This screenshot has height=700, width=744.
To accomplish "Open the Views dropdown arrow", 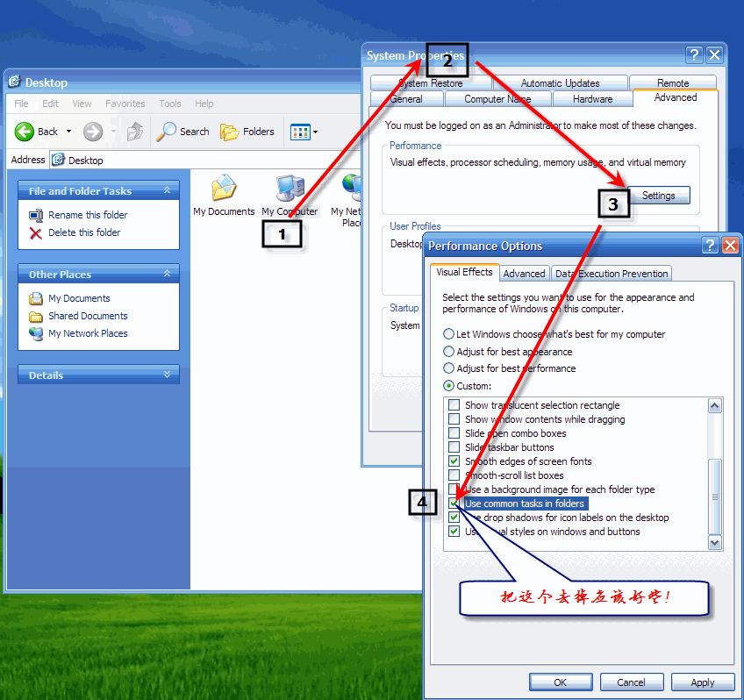I will click(x=316, y=132).
